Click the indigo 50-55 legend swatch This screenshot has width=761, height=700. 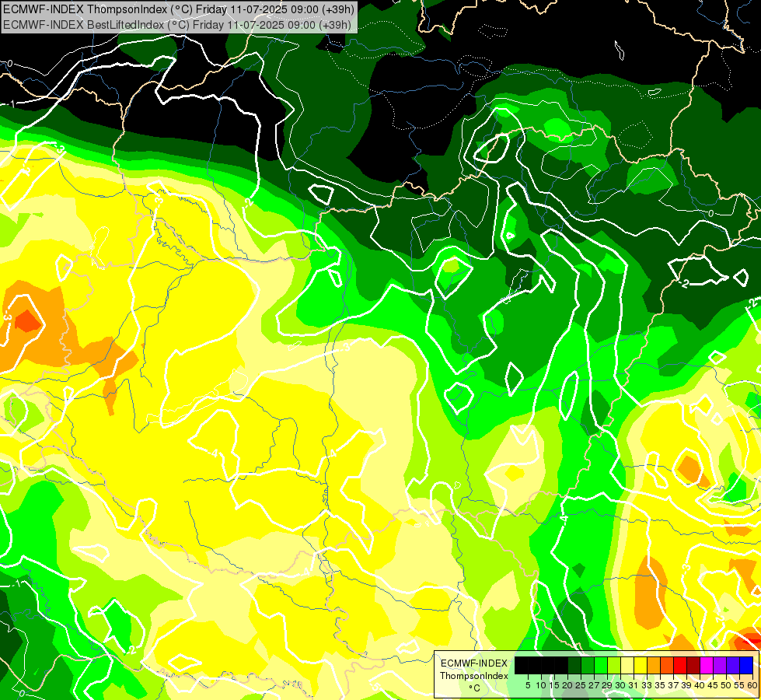(733, 666)
